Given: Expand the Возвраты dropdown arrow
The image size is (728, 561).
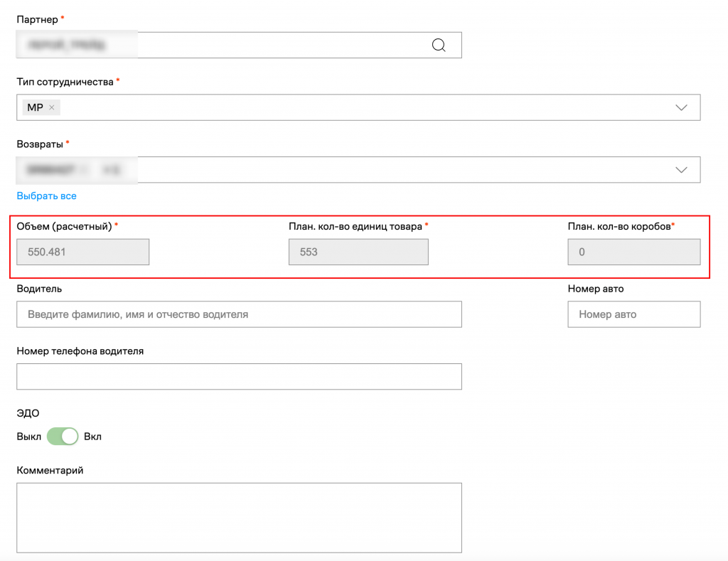Looking at the screenshot, I should coord(681,170).
